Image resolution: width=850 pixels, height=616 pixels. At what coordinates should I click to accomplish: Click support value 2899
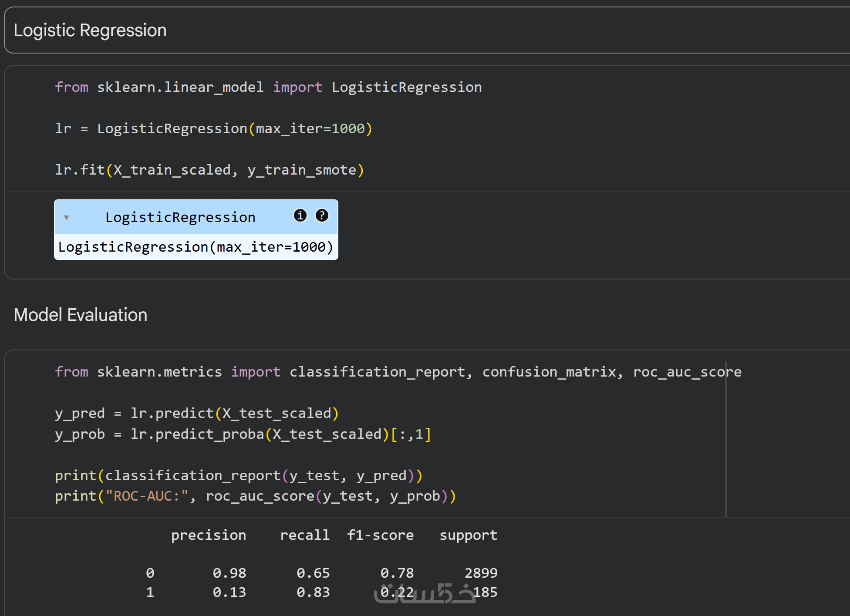click(x=481, y=573)
